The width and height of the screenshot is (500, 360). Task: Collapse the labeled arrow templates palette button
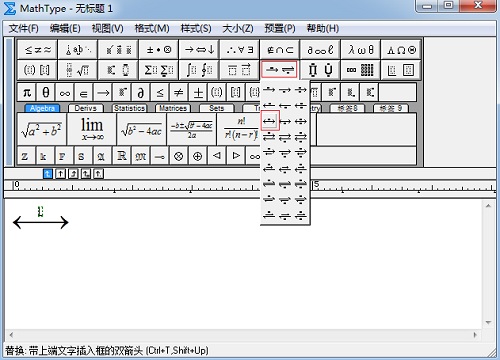279,70
